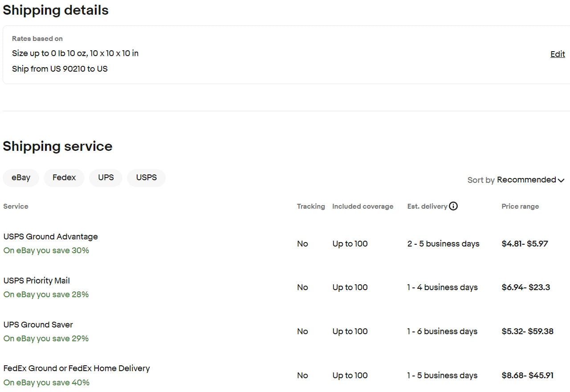This screenshot has width=570, height=392.
Task: Toggle the Fedex carrier filter
Action: [64, 178]
